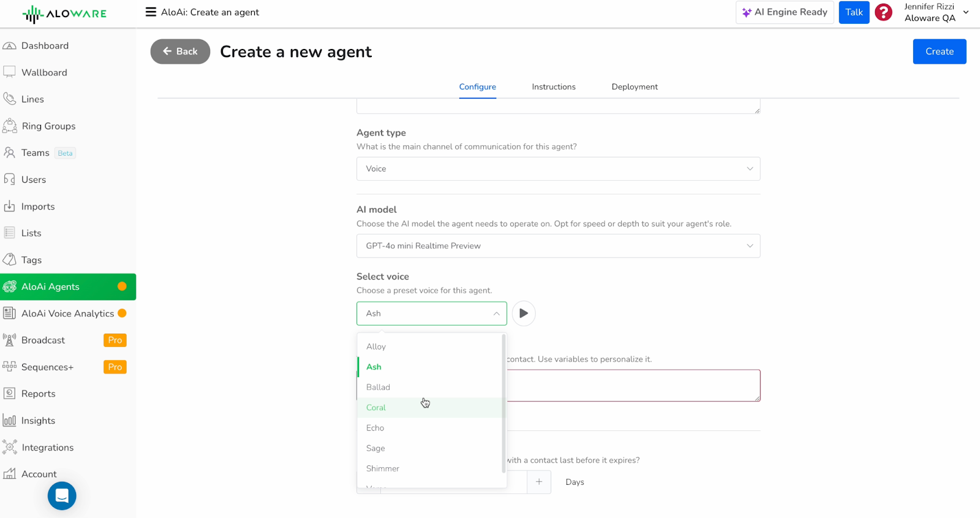This screenshot has width=980, height=518.
Task: Click the Broadcast Pro badge
Action: [115, 340]
